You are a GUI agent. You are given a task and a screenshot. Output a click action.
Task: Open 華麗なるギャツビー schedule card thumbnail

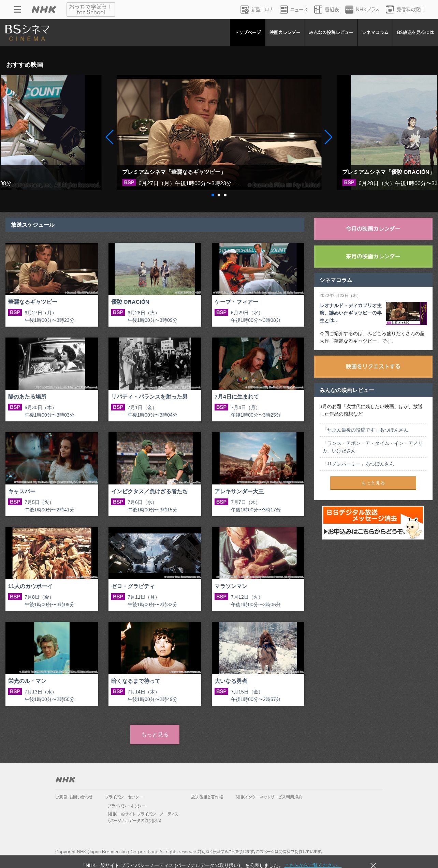point(52,269)
